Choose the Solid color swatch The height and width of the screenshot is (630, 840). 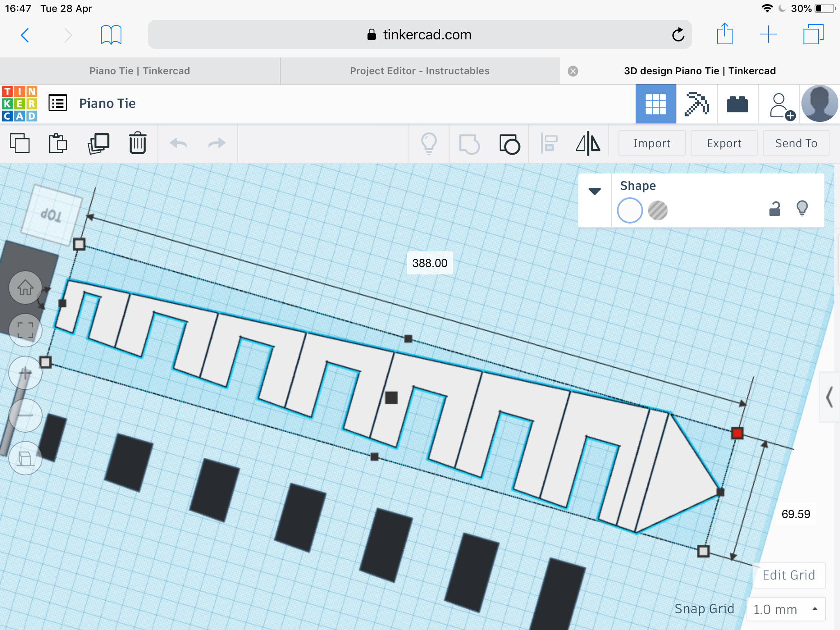click(x=630, y=210)
